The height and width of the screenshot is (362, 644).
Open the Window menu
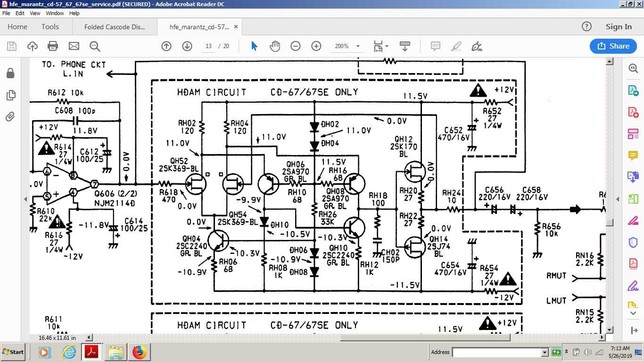click(55, 13)
